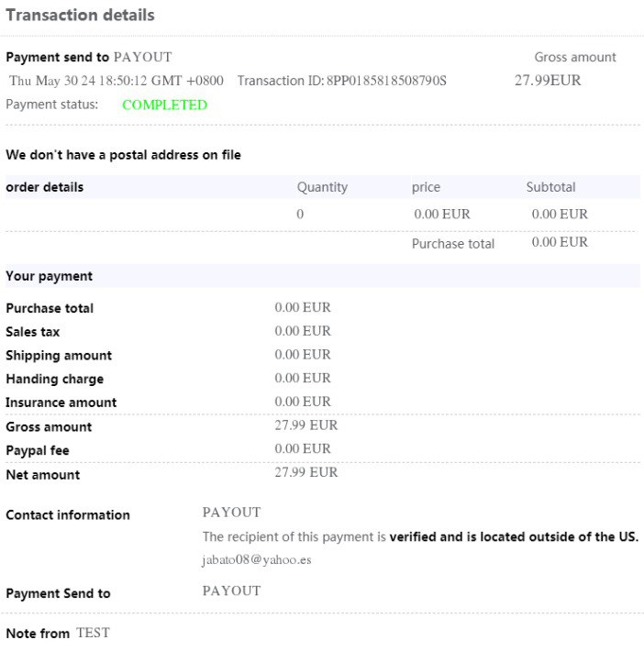This screenshot has height=651, width=644.
Task: Select the transaction ID 8PP0185818508790S
Action: coord(386,81)
